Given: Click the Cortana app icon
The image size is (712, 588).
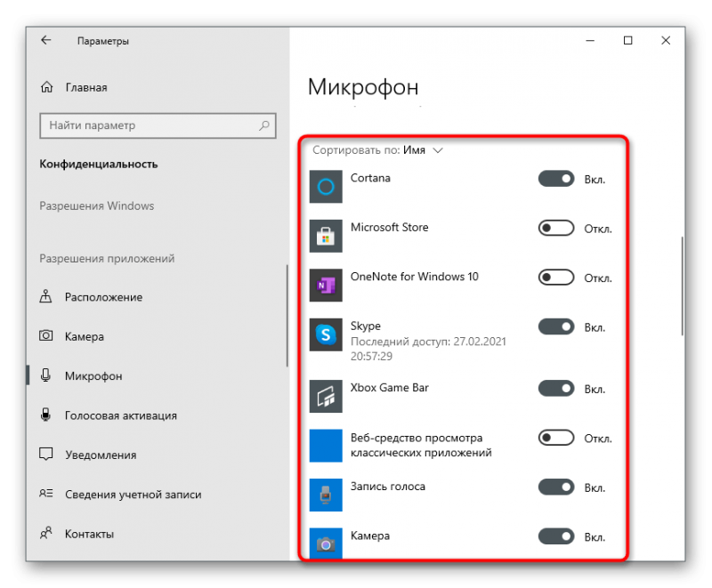Looking at the screenshot, I should [x=326, y=187].
